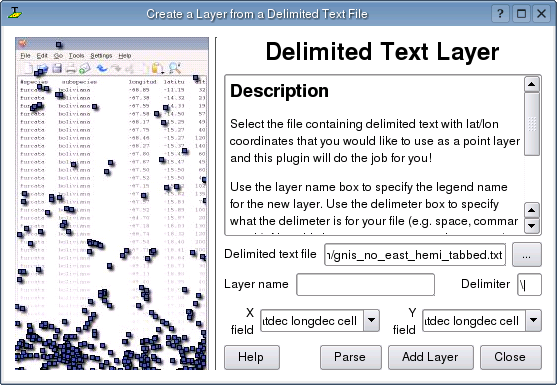Close the dialog using the title bar X
Screen dimensions: 557x385
tap(541, 14)
